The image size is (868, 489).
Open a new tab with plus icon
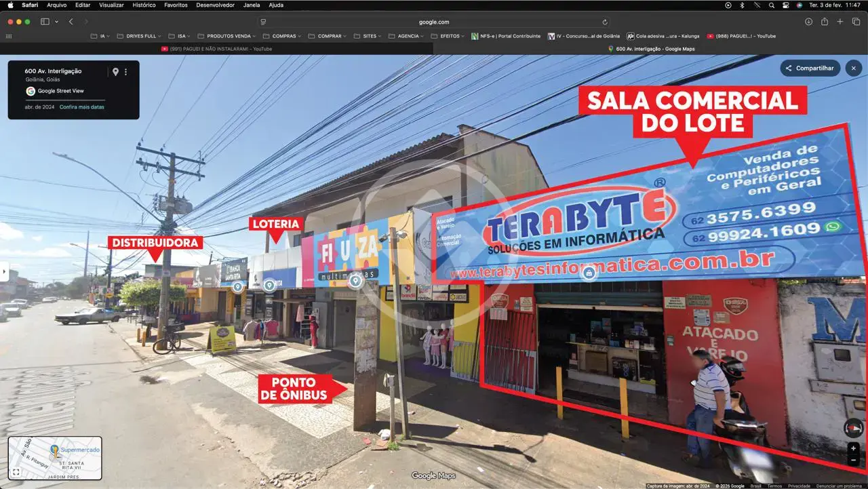pyautogui.click(x=840, y=22)
